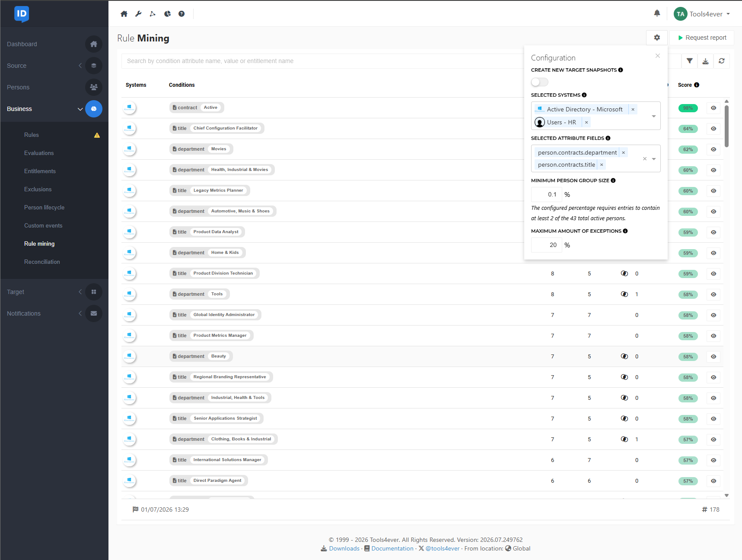Open Reconciliation in the sidebar
The image size is (742, 560).
pos(42,262)
